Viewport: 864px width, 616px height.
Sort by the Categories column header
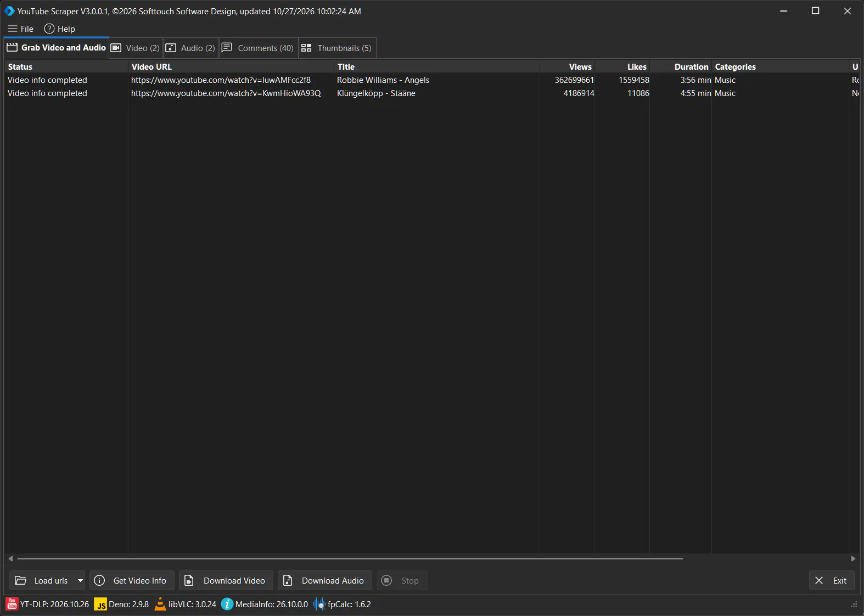click(x=780, y=66)
